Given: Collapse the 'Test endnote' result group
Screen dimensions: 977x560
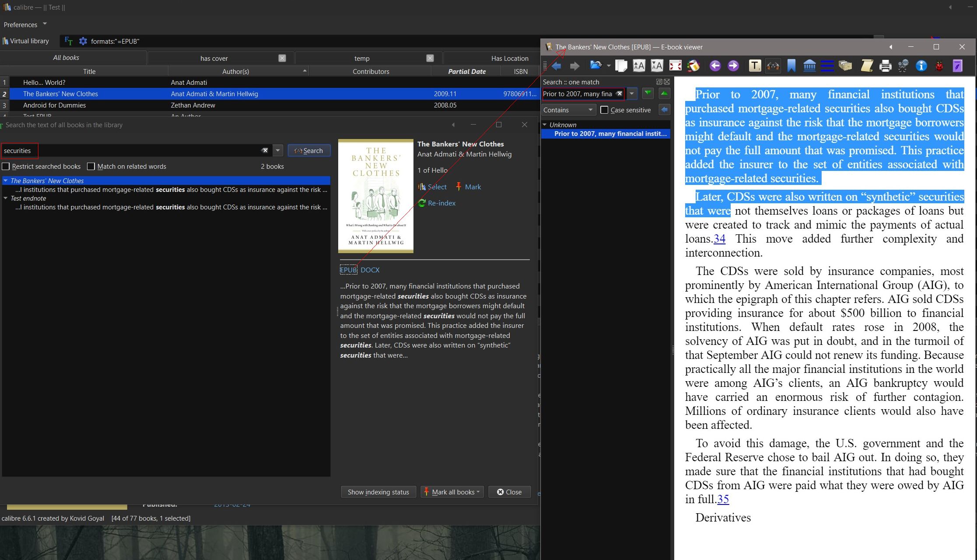Looking at the screenshot, I should tap(6, 198).
